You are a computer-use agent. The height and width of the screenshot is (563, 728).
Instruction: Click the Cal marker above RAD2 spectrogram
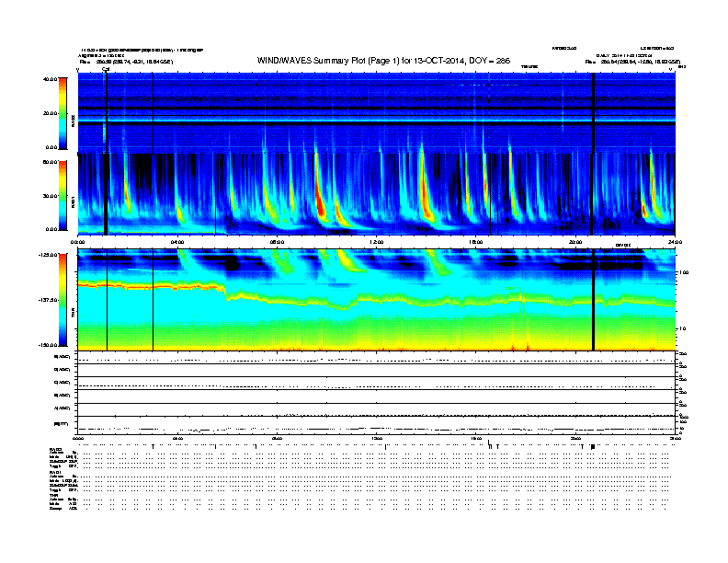[106, 69]
